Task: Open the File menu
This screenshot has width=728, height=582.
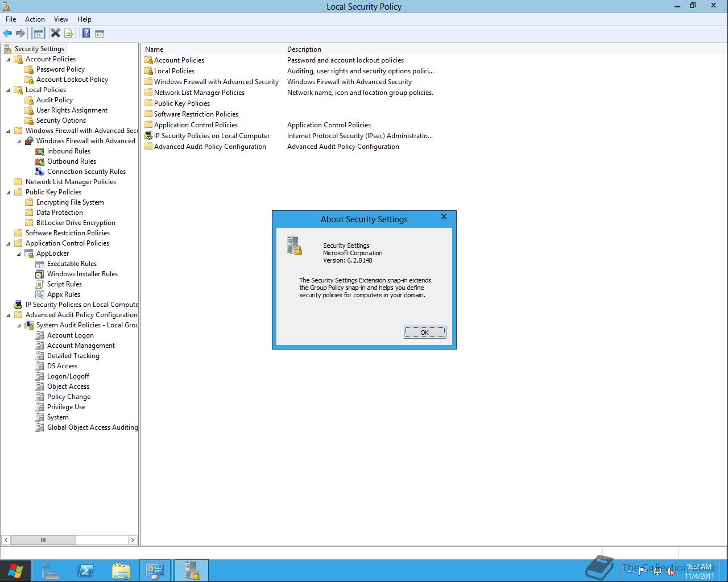Action: pos(11,19)
